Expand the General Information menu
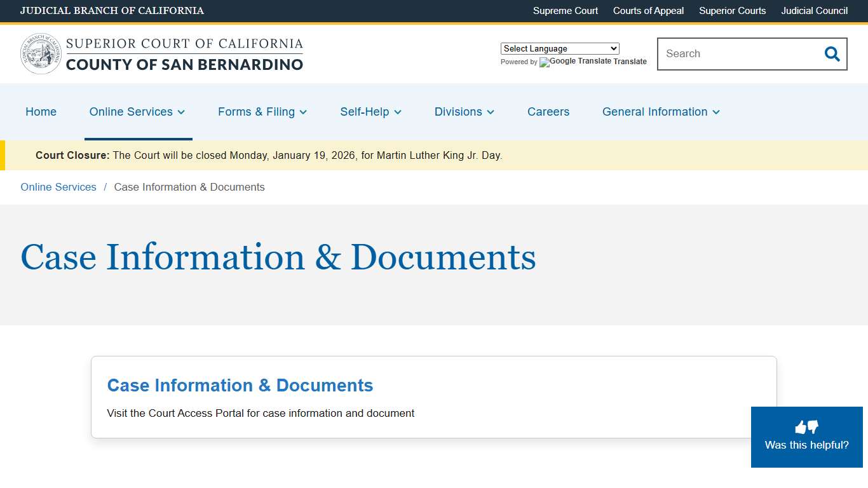 [x=660, y=112]
